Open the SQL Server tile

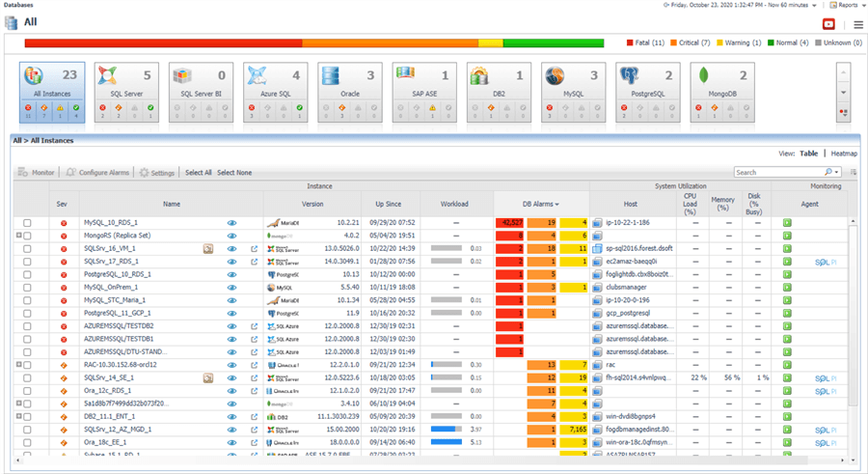click(x=126, y=92)
